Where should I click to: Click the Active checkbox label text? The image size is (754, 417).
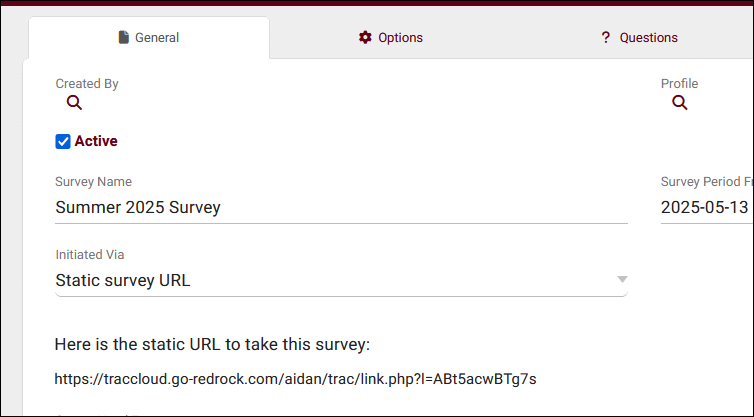point(96,142)
